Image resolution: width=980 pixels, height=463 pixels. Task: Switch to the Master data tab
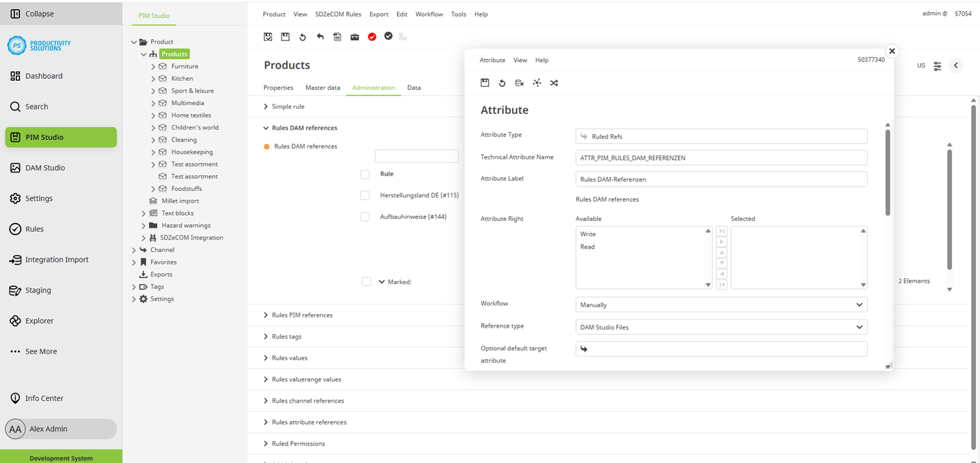(x=323, y=87)
